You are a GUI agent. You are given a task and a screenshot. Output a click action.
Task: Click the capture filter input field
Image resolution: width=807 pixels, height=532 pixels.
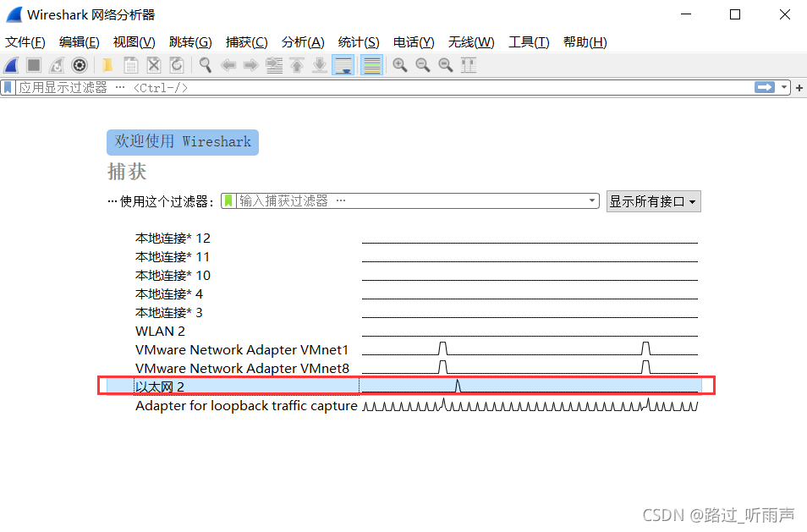click(x=412, y=200)
